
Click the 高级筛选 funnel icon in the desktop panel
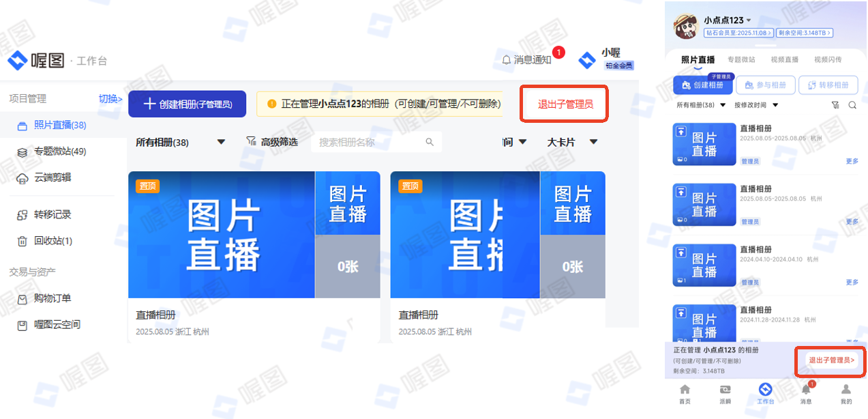tap(252, 142)
